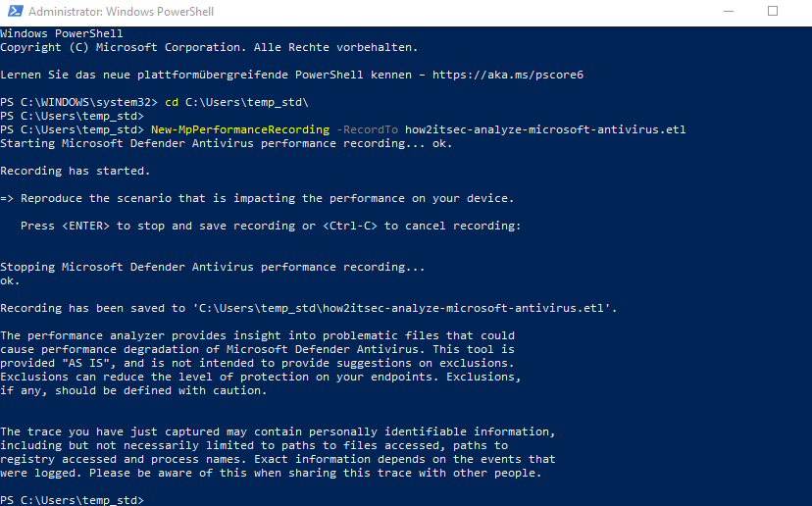Click the https://aka.ms/pscore6 URL

click(x=508, y=75)
